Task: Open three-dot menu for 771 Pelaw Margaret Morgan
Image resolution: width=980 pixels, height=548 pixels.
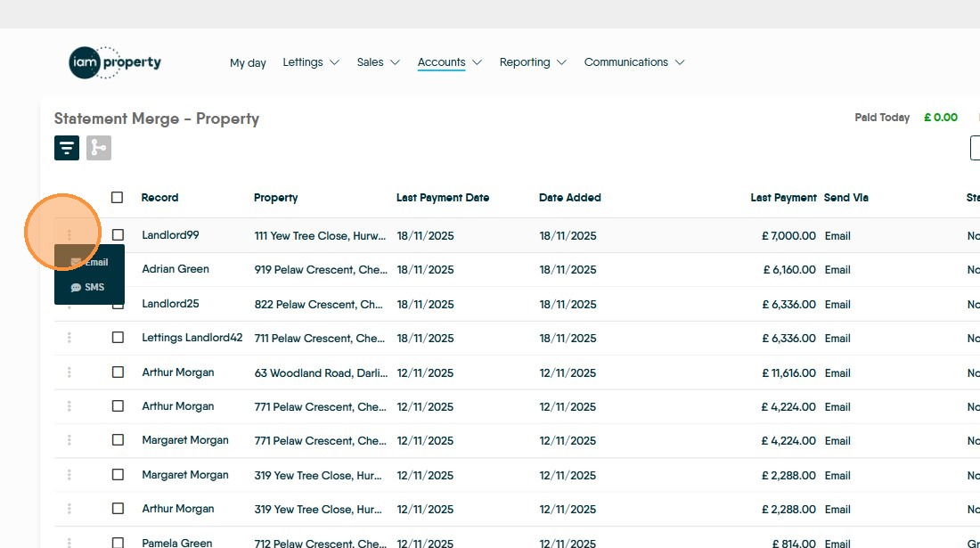Action: (x=69, y=440)
